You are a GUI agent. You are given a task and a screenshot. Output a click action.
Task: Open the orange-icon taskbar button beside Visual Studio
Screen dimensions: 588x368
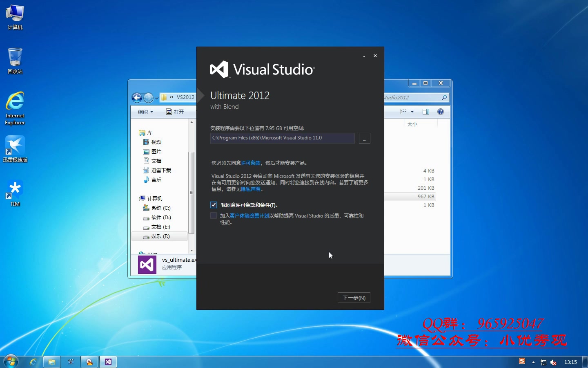89,362
